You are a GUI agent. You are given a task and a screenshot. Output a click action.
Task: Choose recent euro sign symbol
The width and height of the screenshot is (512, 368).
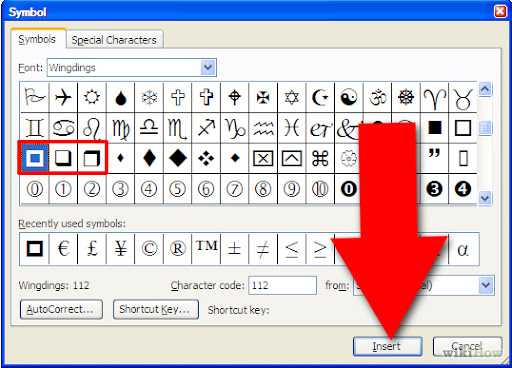(63, 249)
